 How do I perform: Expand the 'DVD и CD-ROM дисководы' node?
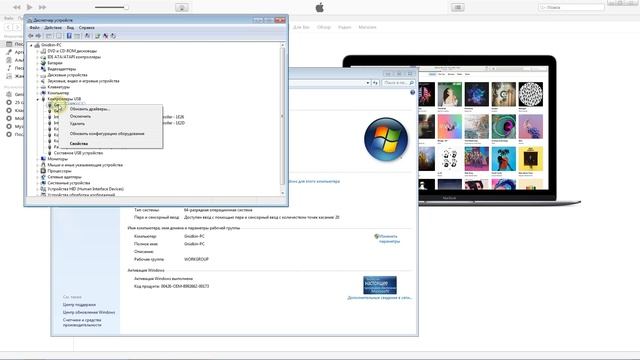tap(38, 51)
